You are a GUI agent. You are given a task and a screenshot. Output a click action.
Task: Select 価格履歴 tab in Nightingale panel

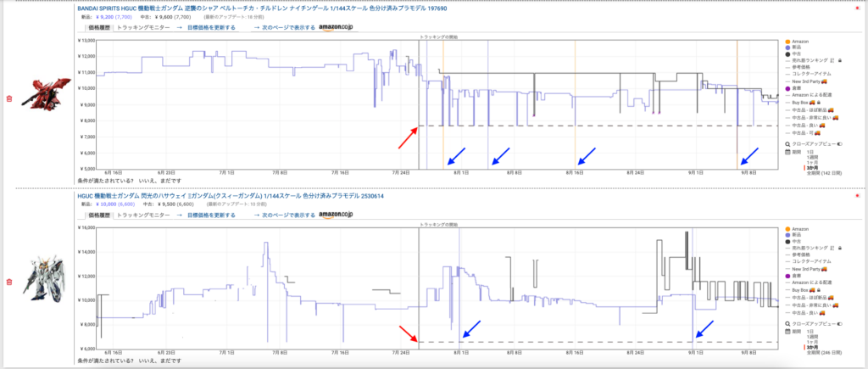[98, 27]
